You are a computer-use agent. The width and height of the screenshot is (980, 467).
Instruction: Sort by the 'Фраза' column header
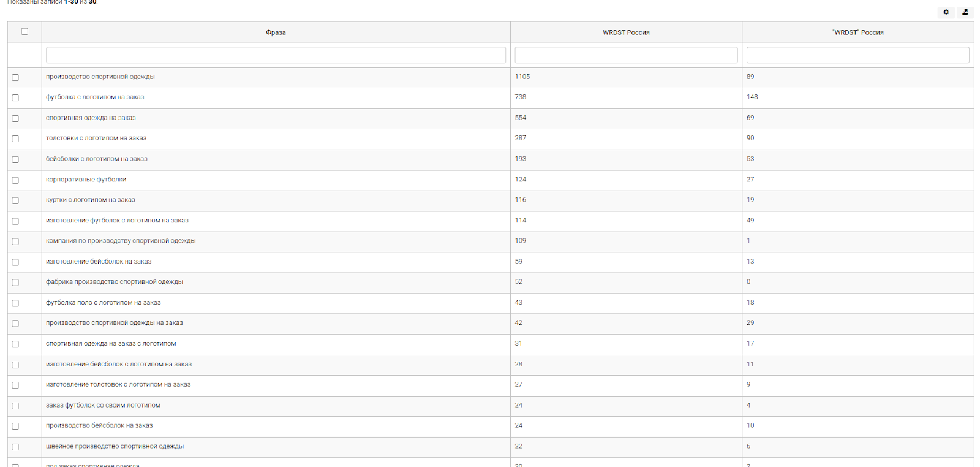click(276, 32)
